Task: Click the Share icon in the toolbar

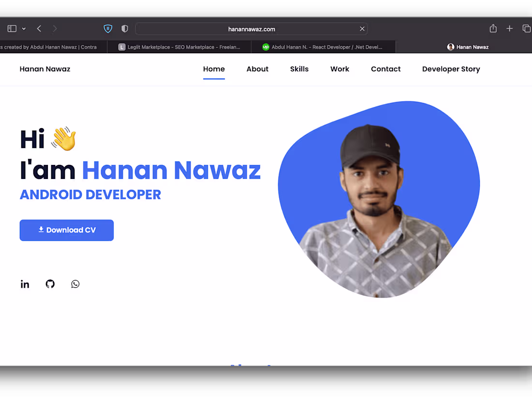Action: (493, 29)
